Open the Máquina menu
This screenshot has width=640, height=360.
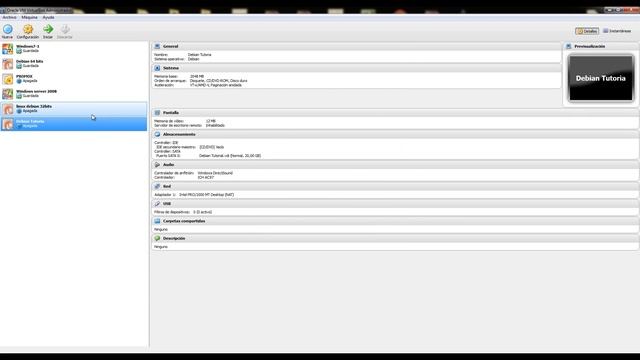coord(29,18)
